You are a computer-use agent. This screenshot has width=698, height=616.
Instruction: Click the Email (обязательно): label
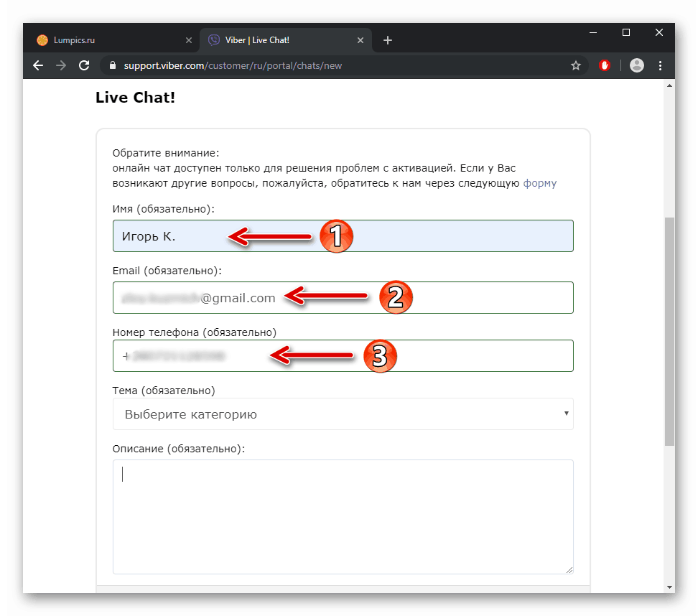click(167, 271)
